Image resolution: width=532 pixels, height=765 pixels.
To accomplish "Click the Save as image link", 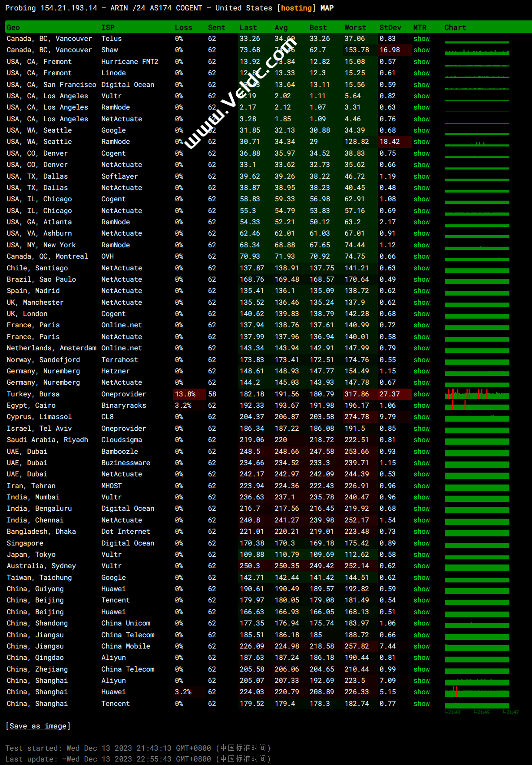I will click(38, 726).
